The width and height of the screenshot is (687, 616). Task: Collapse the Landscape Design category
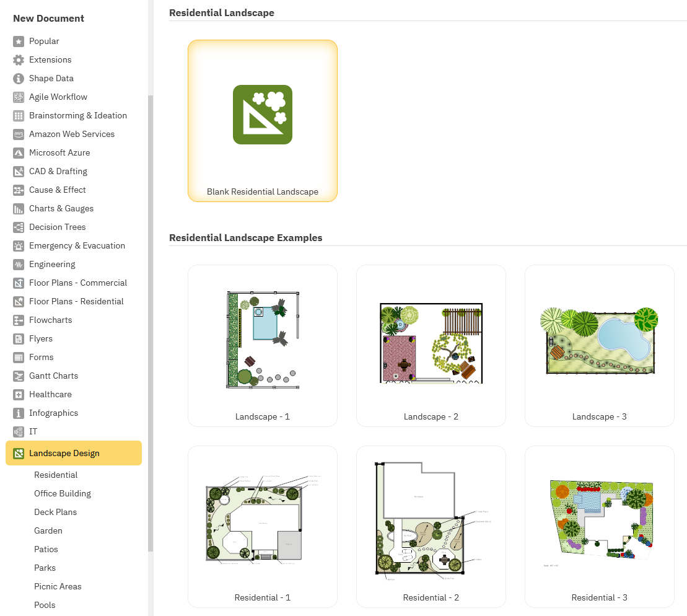coord(73,453)
